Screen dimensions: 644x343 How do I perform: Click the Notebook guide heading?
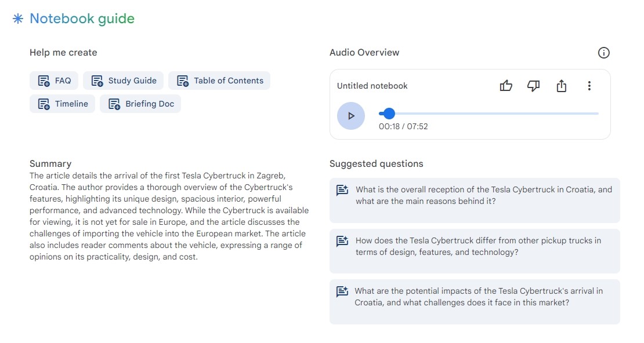pyautogui.click(x=82, y=19)
